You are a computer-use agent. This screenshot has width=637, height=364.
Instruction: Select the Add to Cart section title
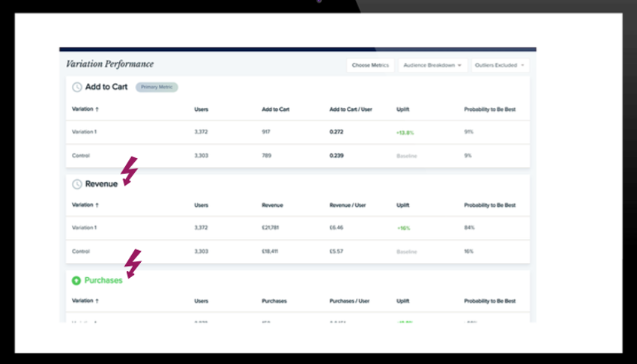click(x=106, y=87)
